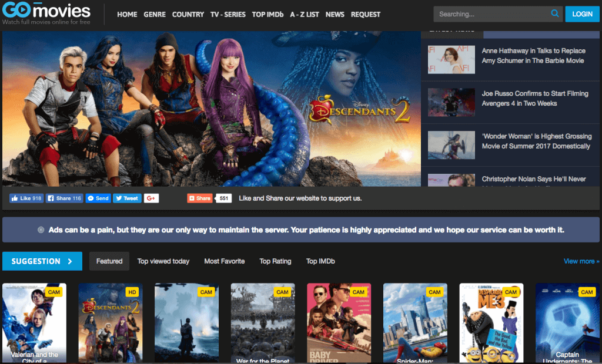Select the Featured tab
The width and height of the screenshot is (602, 364).
pos(109,261)
